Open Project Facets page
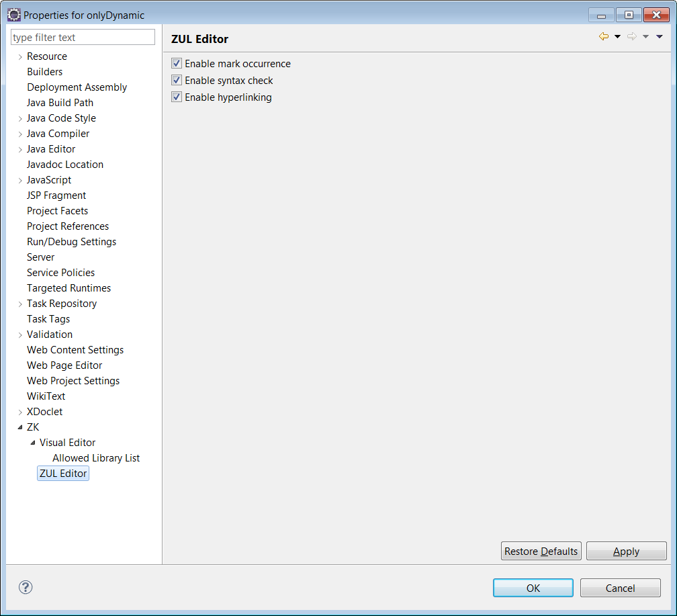The image size is (677, 616). click(58, 211)
